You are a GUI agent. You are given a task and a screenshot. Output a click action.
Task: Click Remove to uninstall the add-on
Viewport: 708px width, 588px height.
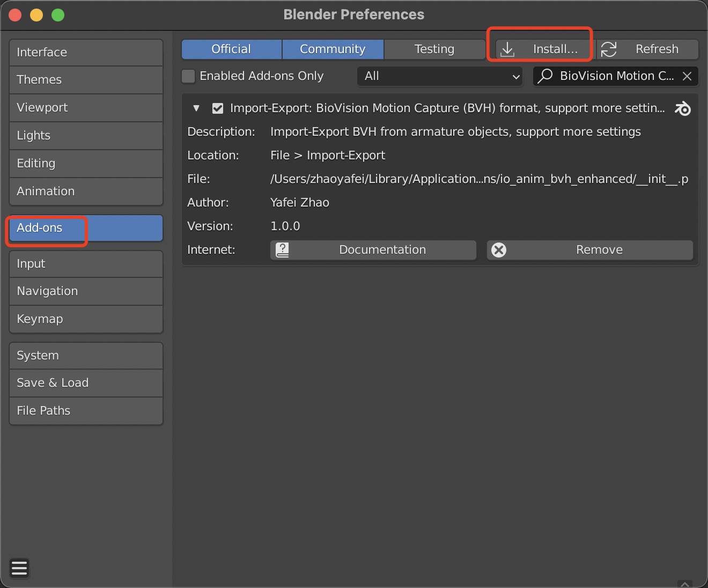tap(590, 250)
